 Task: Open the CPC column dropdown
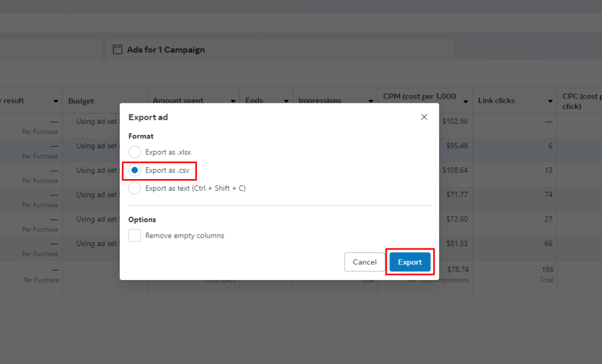[598, 100]
